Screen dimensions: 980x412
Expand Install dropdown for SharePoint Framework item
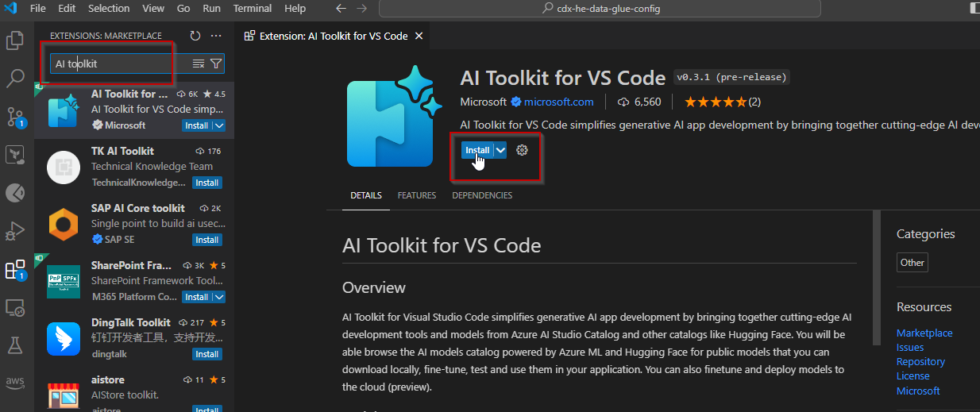coord(219,297)
